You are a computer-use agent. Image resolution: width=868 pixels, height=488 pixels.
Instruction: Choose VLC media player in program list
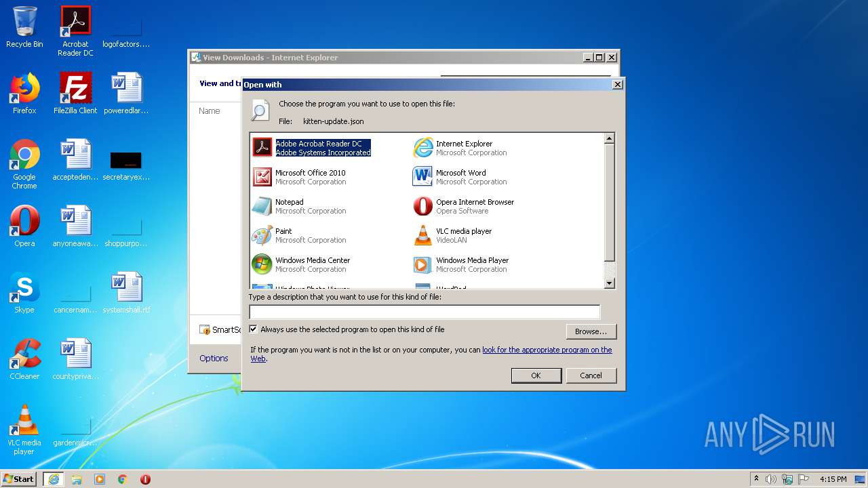(x=453, y=235)
